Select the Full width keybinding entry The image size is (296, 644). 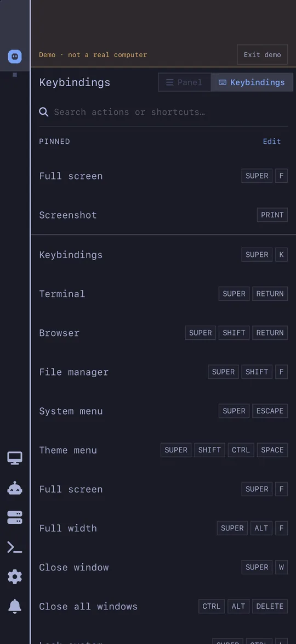click(163, 528)
